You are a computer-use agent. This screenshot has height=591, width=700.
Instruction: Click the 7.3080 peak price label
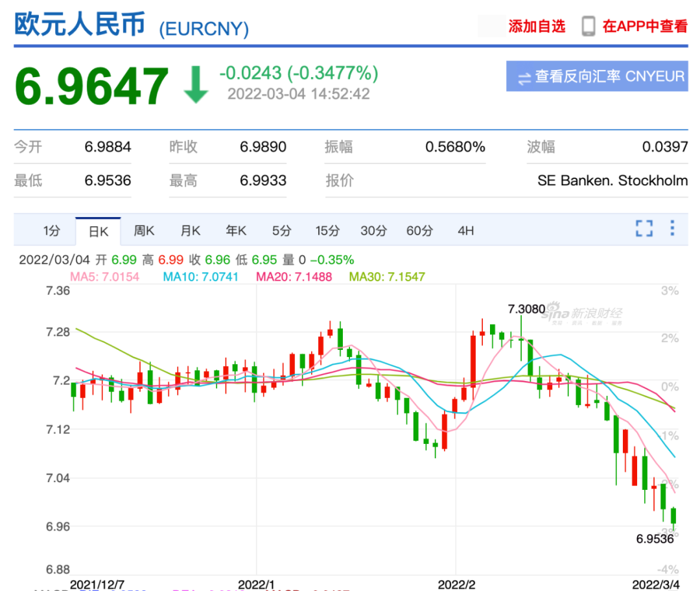(526, 309)
